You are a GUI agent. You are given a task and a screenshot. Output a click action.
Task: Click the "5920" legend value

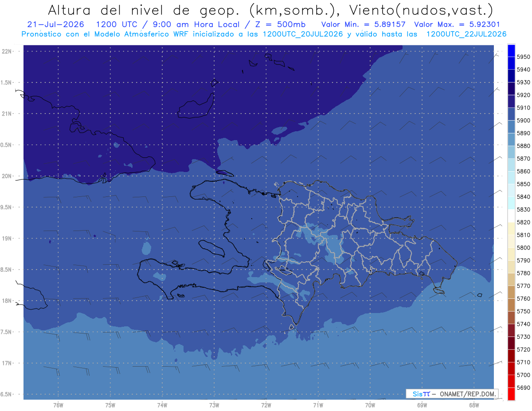[524, 95]
